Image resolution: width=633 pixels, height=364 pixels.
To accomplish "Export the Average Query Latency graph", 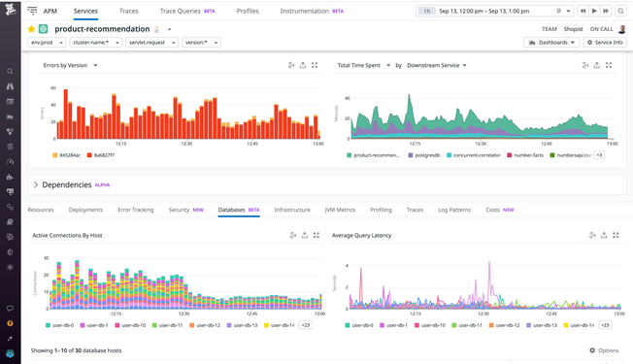I will pyautogui.click(x=604, y=235).
